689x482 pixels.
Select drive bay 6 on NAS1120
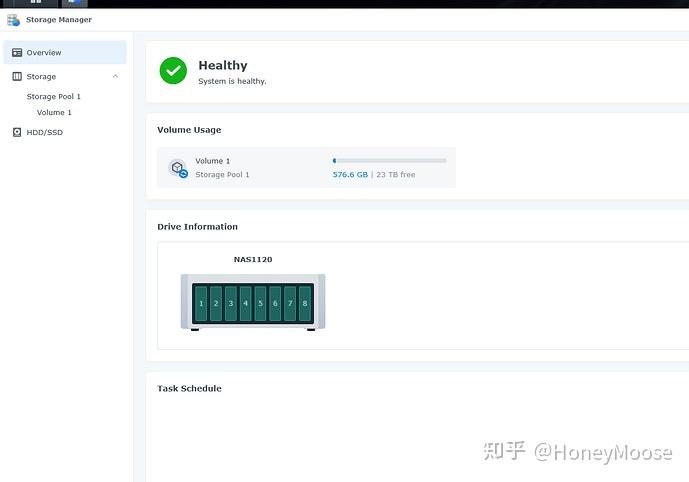(275, 303)
